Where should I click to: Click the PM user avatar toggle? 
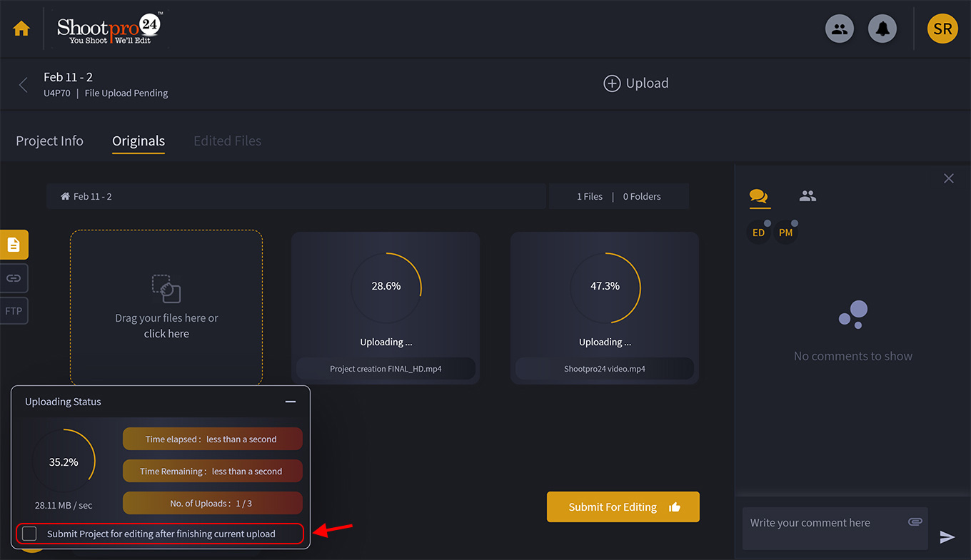click(786, 232)
